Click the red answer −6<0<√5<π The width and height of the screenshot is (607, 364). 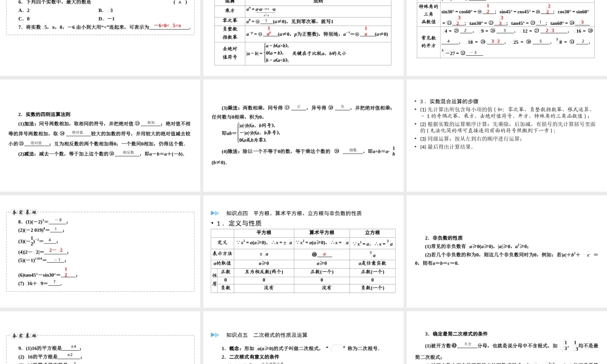click(x=168, y=26)
